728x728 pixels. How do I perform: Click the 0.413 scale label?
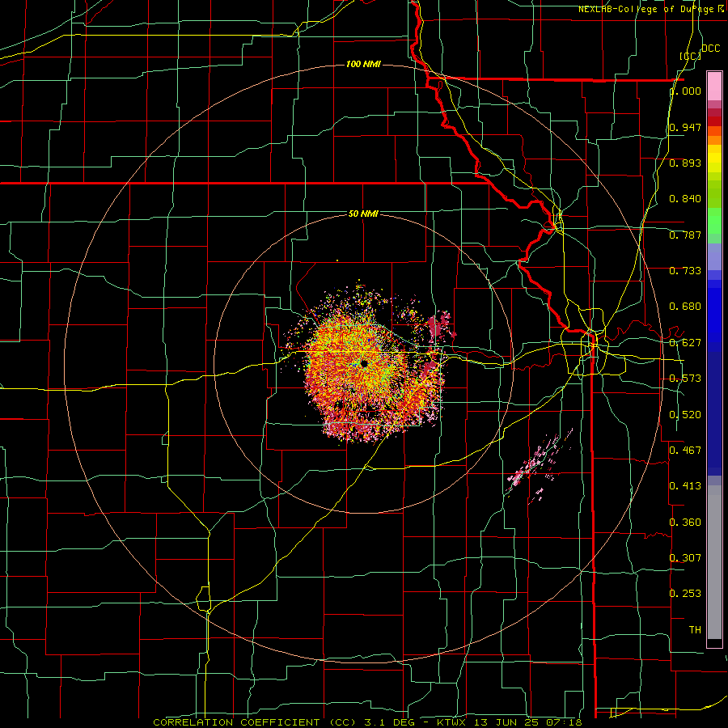tap(685, 486)
